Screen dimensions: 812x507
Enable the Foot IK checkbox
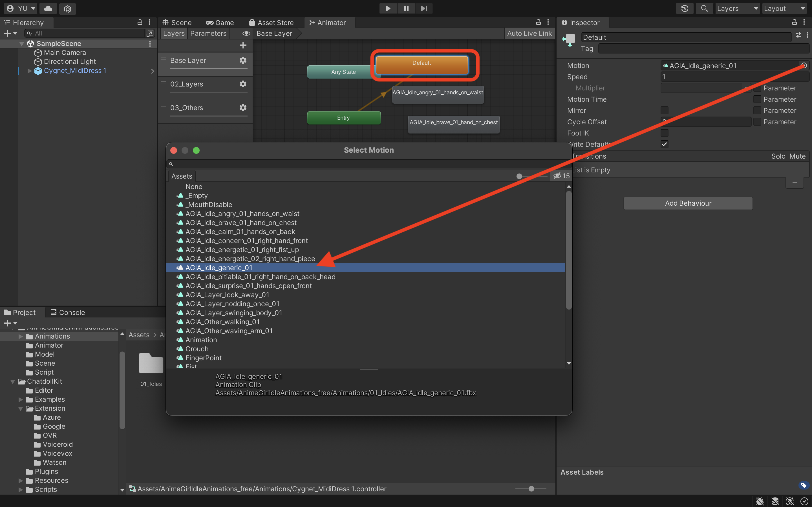click(664, 133)
